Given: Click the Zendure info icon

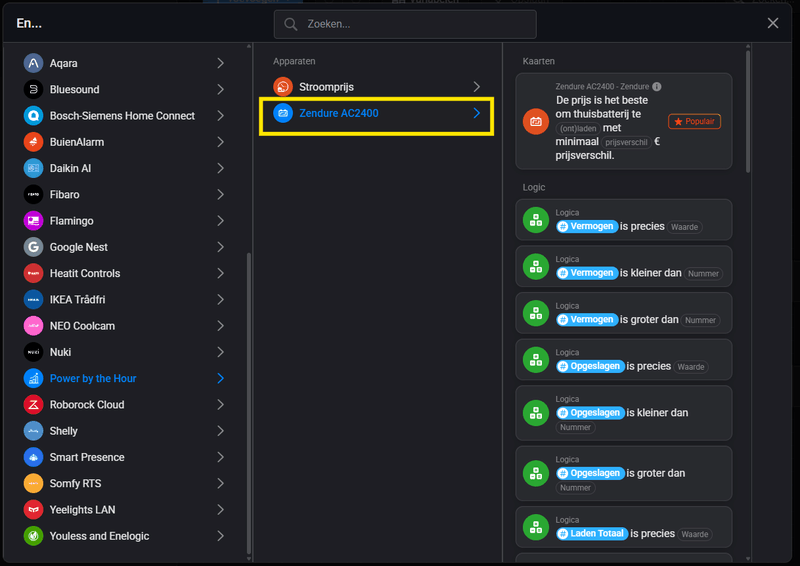Looking at the screenshot, I should pos(657,87).
